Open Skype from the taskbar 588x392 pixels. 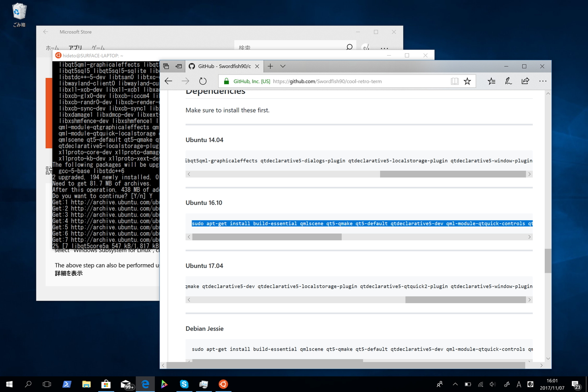click(x=184, y=384)
